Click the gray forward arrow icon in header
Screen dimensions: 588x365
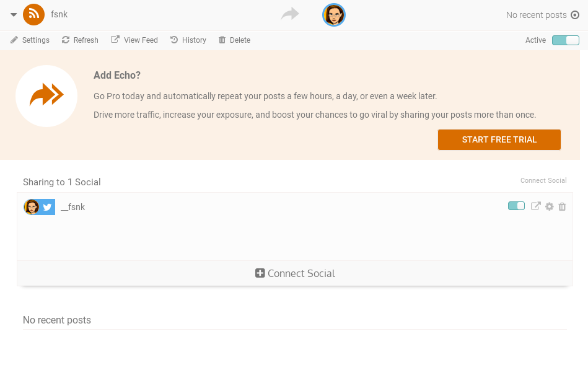pyautogui.click(x=290, y=14)
